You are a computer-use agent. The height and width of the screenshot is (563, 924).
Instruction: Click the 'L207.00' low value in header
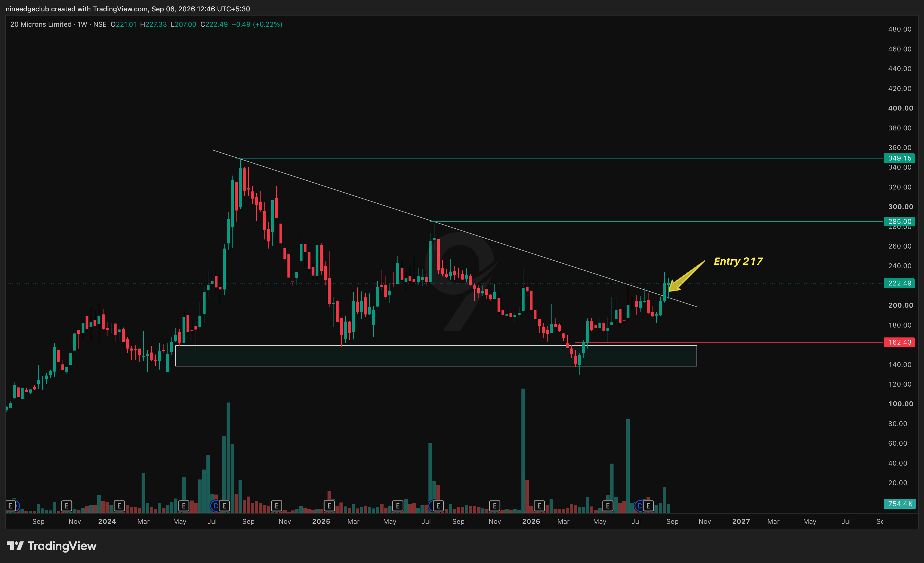(183, 24)
